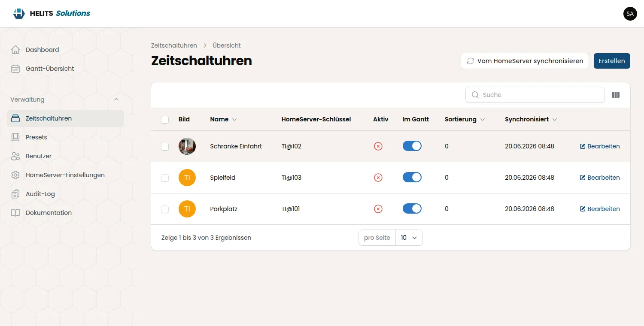Click Vom HomeServer synchronisieren button
This screenshot has width=644, height=326.
pos(525,61)
